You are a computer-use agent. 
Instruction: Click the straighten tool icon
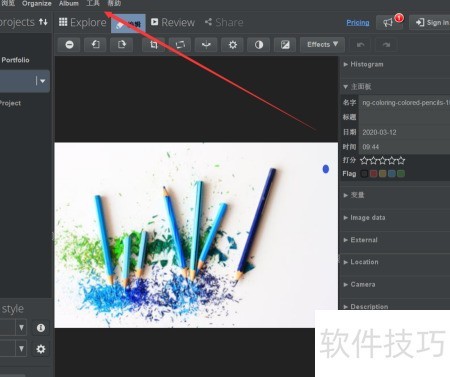coord(206,45)
